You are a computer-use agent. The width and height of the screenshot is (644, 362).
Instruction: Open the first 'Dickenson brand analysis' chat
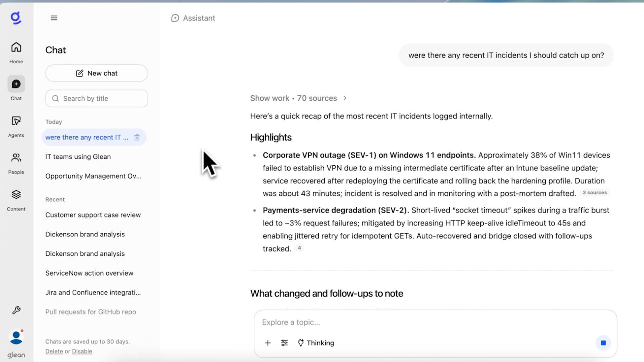pos(85,234)
